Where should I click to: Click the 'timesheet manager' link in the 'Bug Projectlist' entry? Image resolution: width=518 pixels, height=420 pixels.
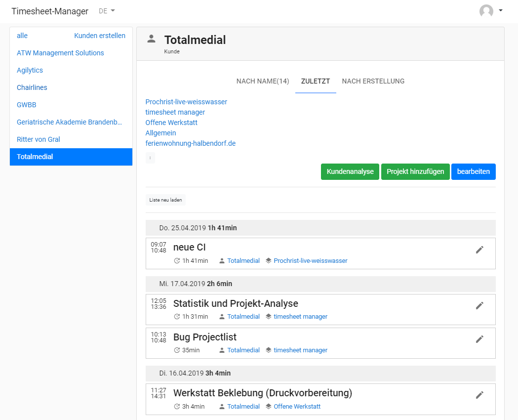pos(301,350)
